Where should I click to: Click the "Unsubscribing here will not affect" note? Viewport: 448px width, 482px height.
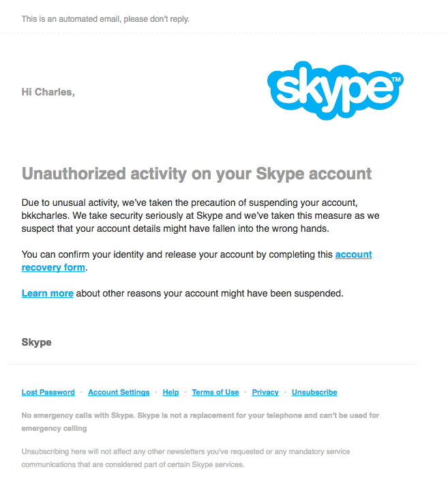[x=184, y=451]
